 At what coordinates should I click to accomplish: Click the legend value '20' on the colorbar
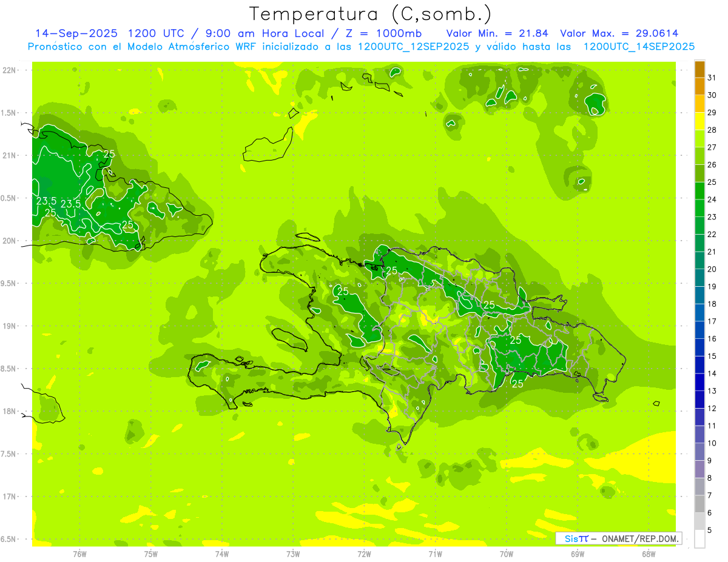coord(712,269)
